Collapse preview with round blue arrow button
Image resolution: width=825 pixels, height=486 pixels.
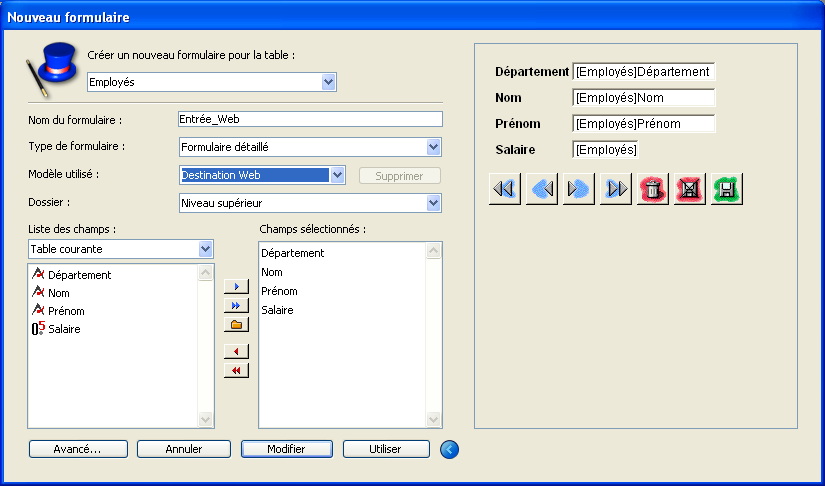coord(449,449)
